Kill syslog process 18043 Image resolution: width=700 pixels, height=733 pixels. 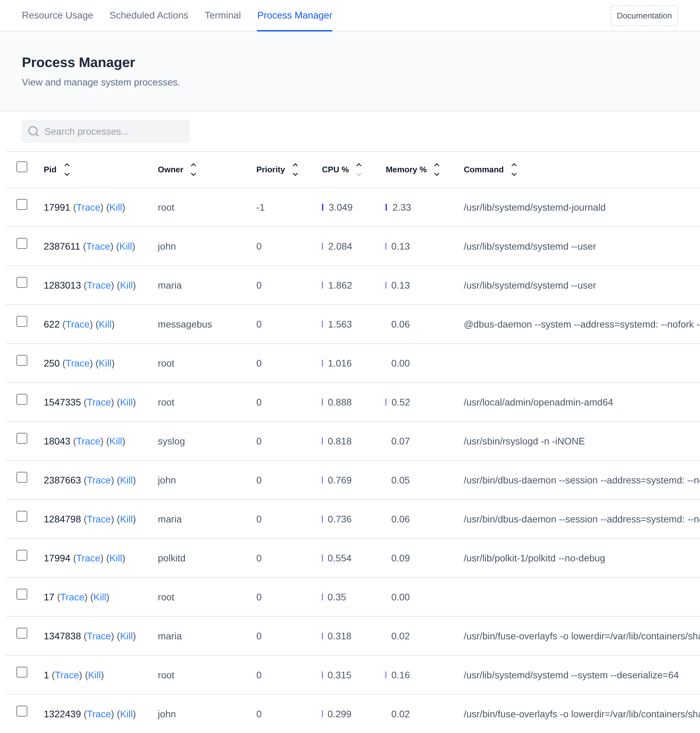116,441
